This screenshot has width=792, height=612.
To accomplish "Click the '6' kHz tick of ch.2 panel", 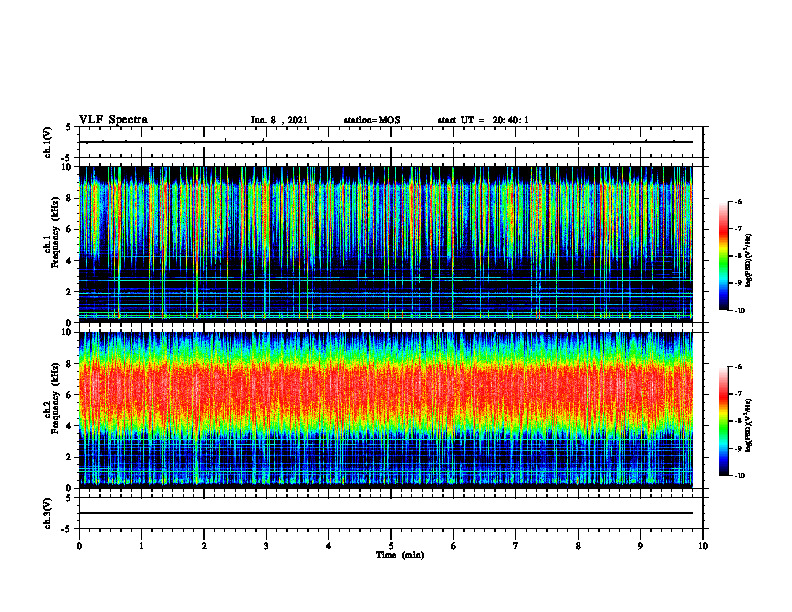I will [70, 395].
